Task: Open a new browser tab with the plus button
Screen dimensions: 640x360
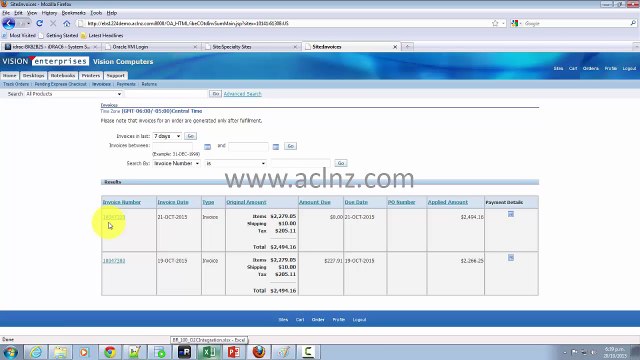Action: coord(407,47)
